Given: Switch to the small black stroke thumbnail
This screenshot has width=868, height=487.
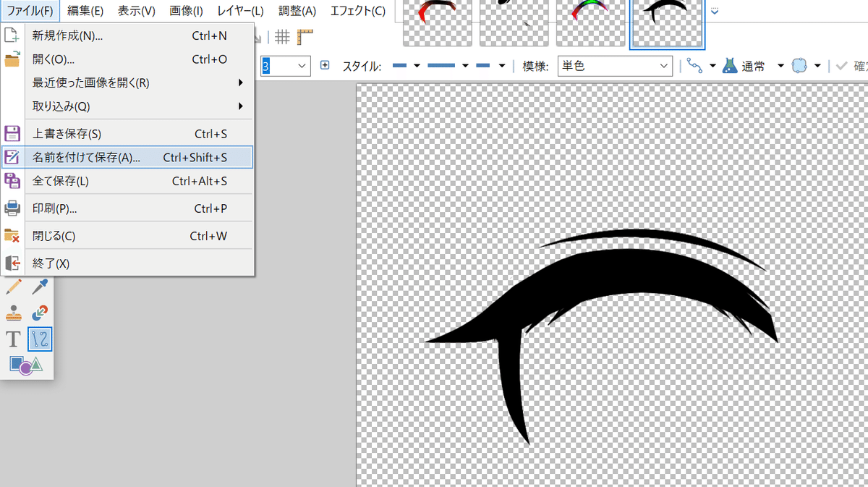Looking at the screenshot, I should point(514,23).
